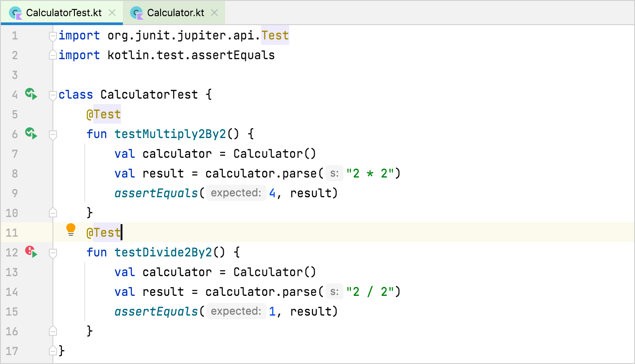The image size is (635, 364).
Task: Click the 'expected:' hint on line 15
Action: (x=236, y=312)
